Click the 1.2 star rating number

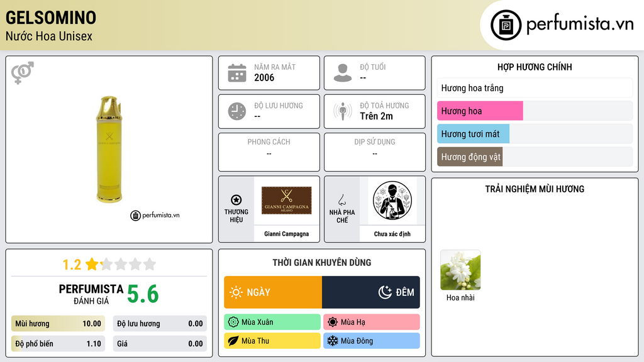pos(72,265)
